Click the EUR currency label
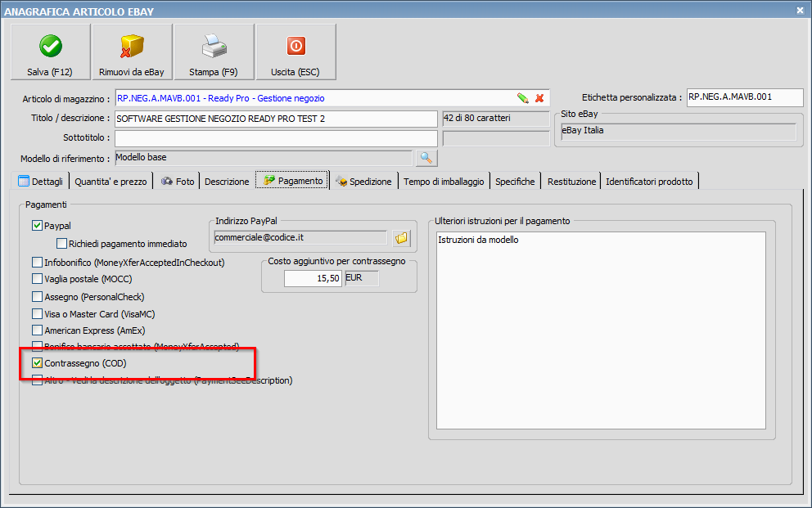This screenshot has width=812, height=508. click(x=354, y=278)
